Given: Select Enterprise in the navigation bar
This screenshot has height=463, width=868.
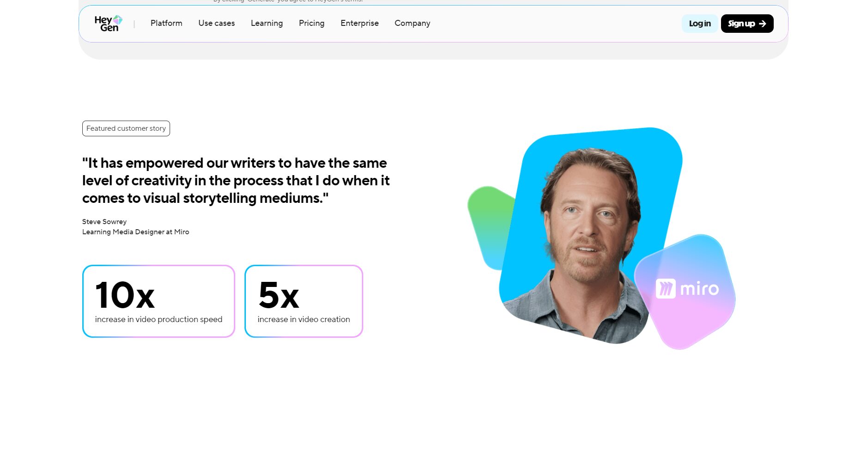Looking at the screenshot, I should point(360,23).
